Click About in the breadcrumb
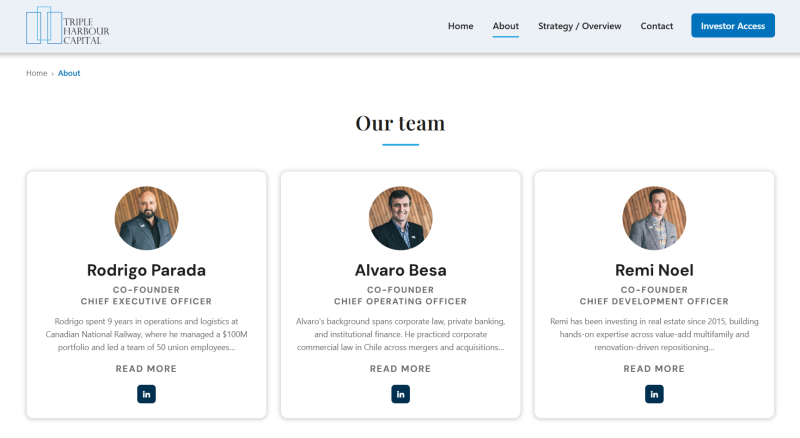 tap(69, 73)
